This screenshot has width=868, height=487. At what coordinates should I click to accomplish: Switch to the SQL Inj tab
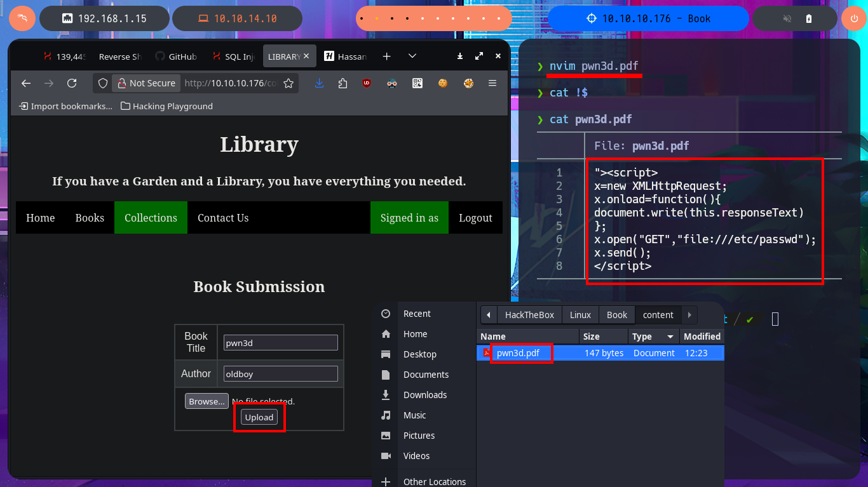pos(233,57)
